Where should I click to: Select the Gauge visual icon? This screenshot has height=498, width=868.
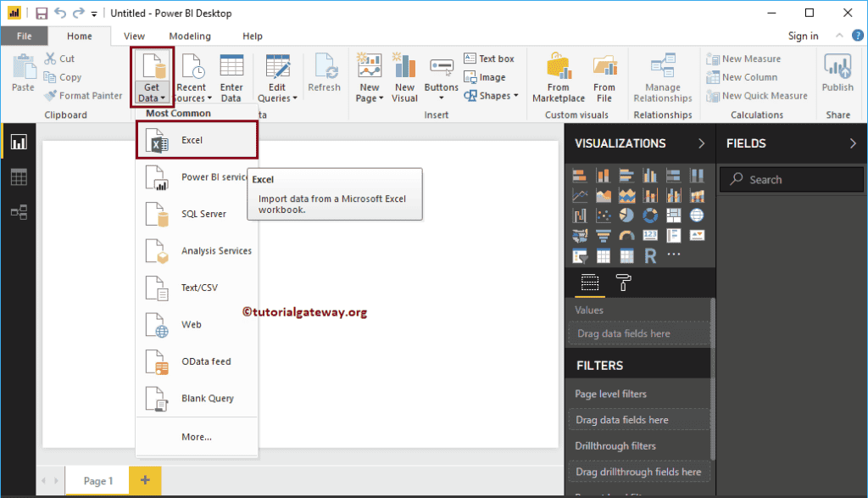tap(626, 236)
